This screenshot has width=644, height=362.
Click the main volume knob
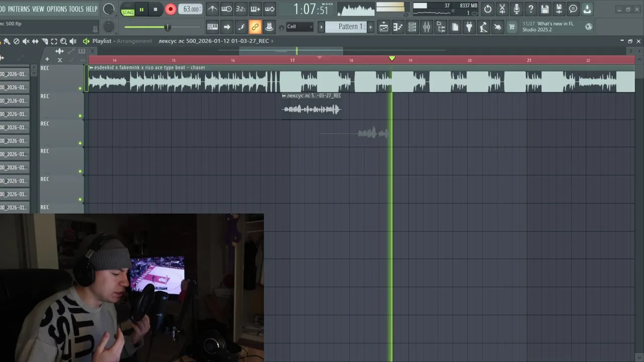coord(109,9)
